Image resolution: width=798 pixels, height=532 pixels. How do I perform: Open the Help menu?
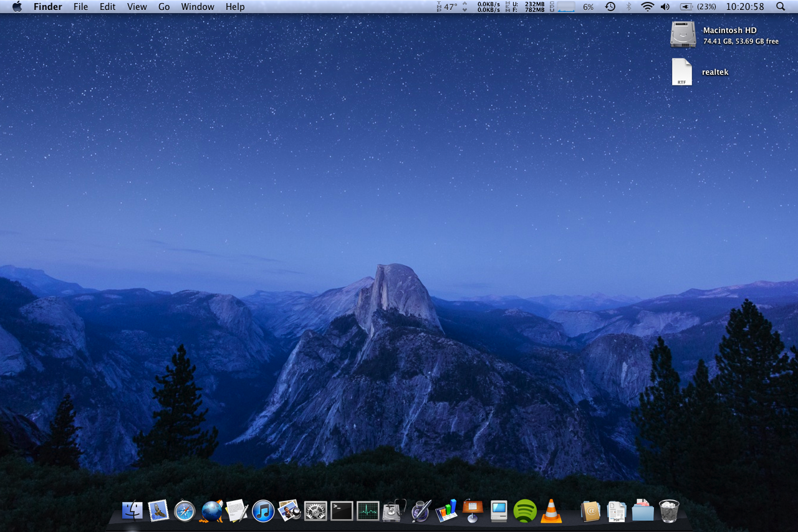pyautogui.click(x=235, y=6)
